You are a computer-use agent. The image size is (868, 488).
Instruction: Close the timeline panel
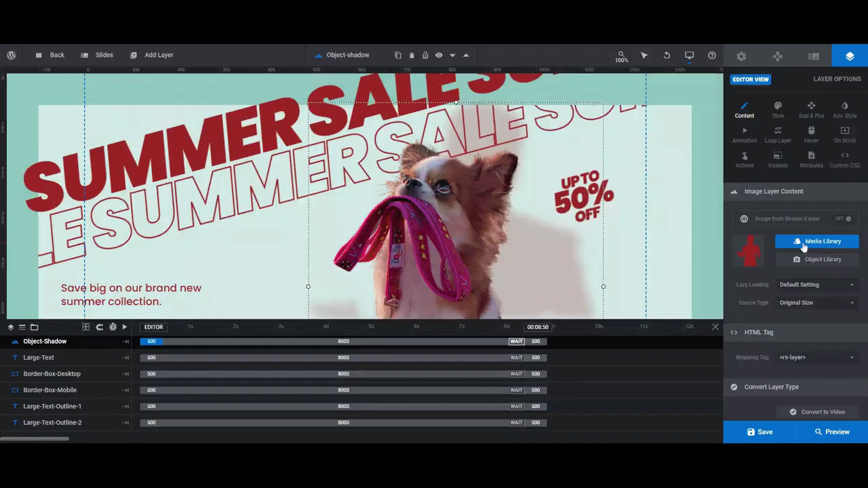coord(715,327)
